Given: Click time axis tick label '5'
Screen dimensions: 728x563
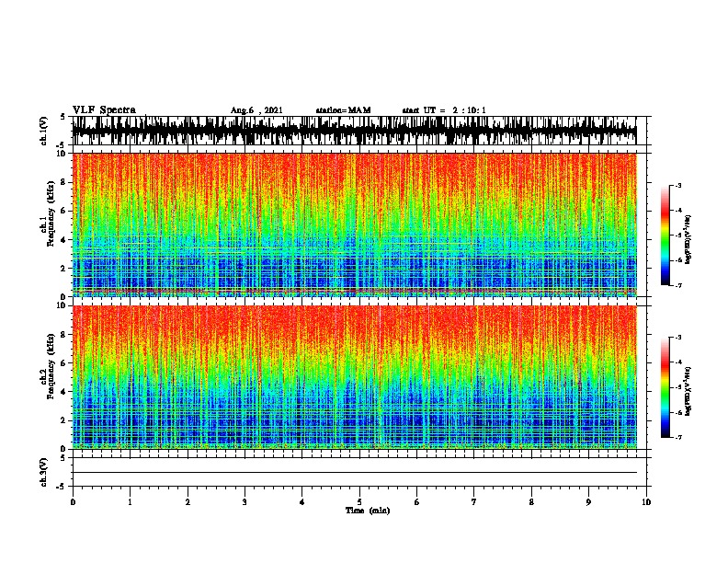Looking at the screenshot, I should point(359,502).
